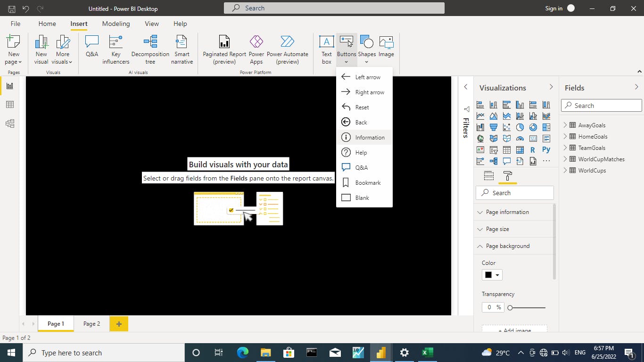Switch to Page 2 tab
This screenshot has width=644, height=362.
pyautogui.click(x=91, y=324)
